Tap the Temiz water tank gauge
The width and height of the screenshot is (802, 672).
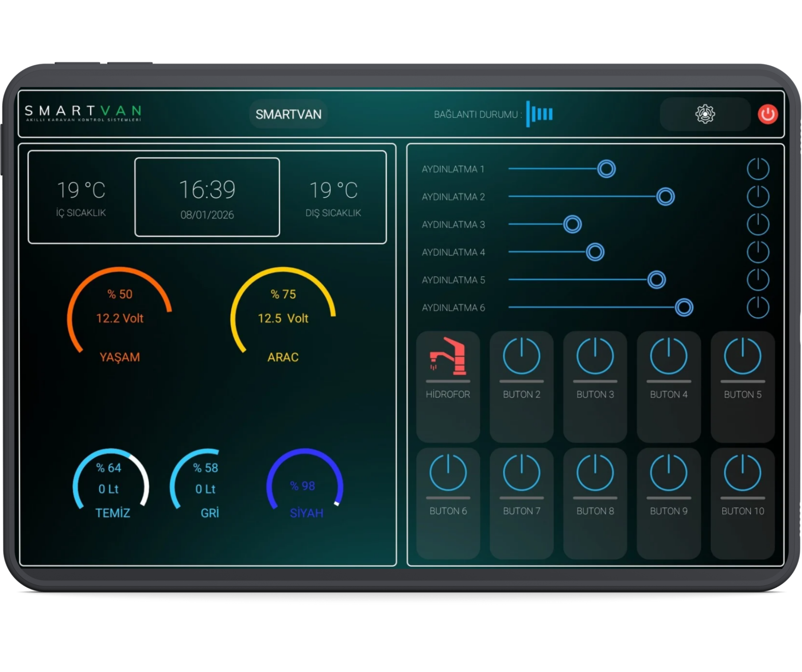point(110,482)
